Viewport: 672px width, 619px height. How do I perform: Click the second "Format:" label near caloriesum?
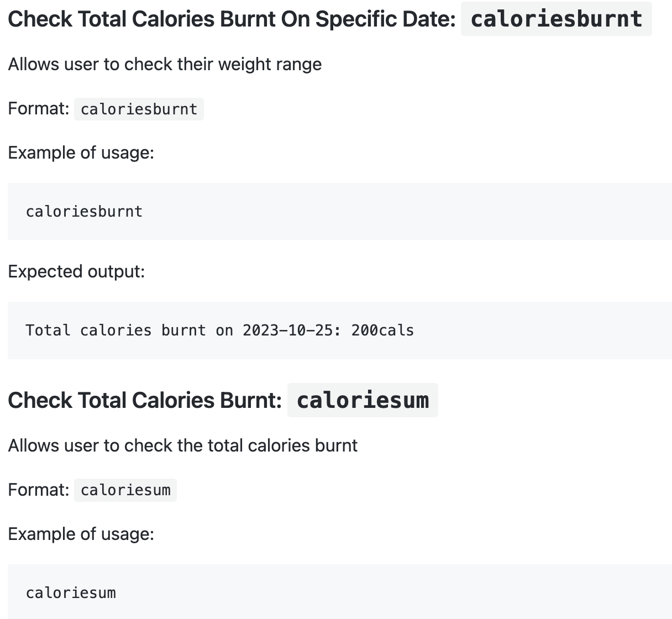click(x=39, y=490)
